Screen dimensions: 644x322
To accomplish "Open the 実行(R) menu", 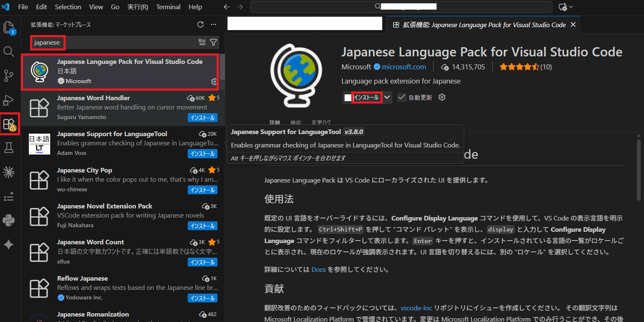I will 138,7.
